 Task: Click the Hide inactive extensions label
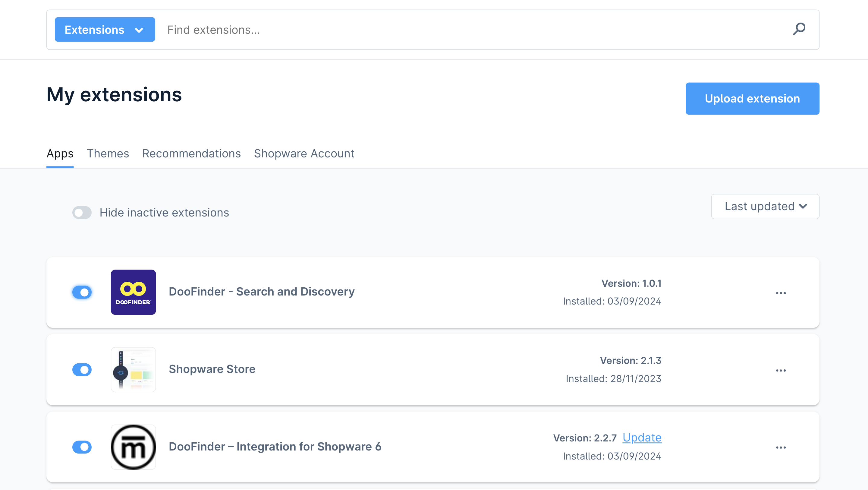tap(165, 213)
